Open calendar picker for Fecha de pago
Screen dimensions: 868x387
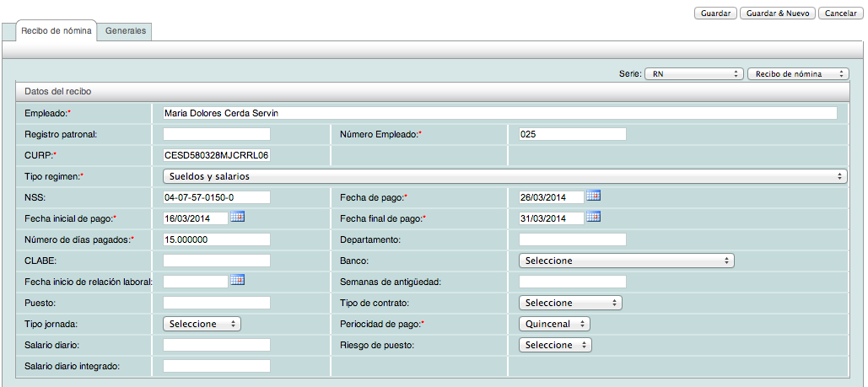click(x=593, y=196)
